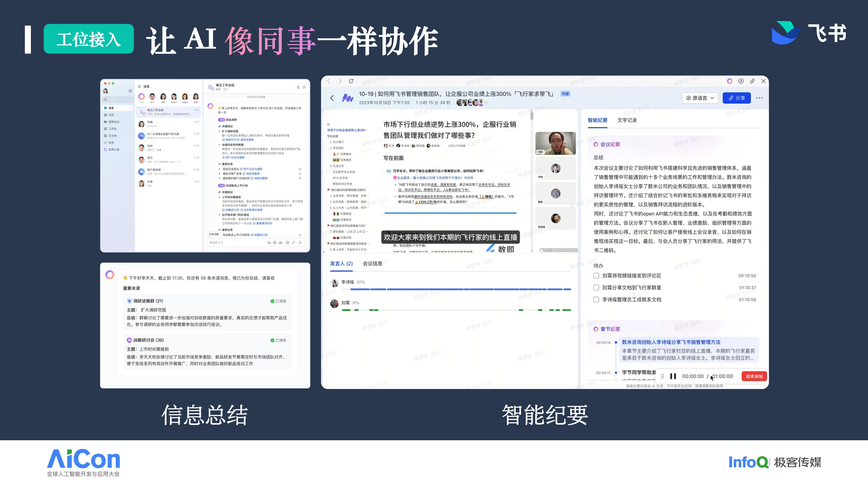Screen dimensions: 868x488
Task: Check the 刘霄分享文档到飞行家群里 todo
Action: [x=596, y=288]
